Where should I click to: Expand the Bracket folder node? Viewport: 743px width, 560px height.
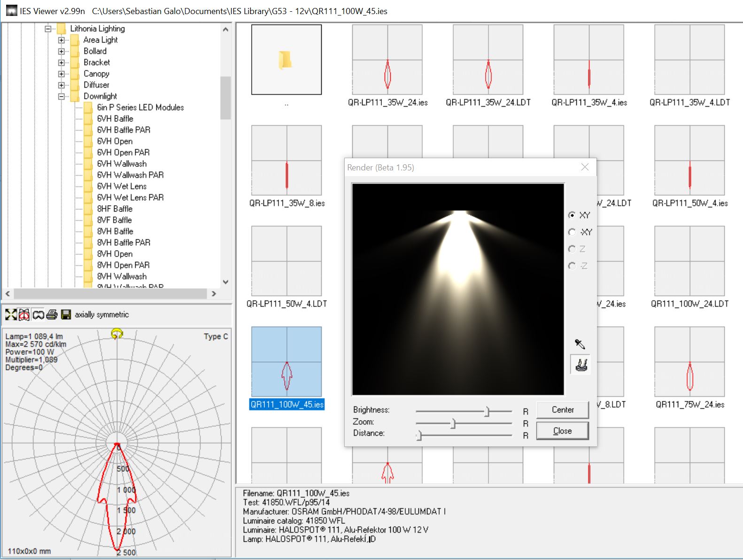click(x=61, y=62)
